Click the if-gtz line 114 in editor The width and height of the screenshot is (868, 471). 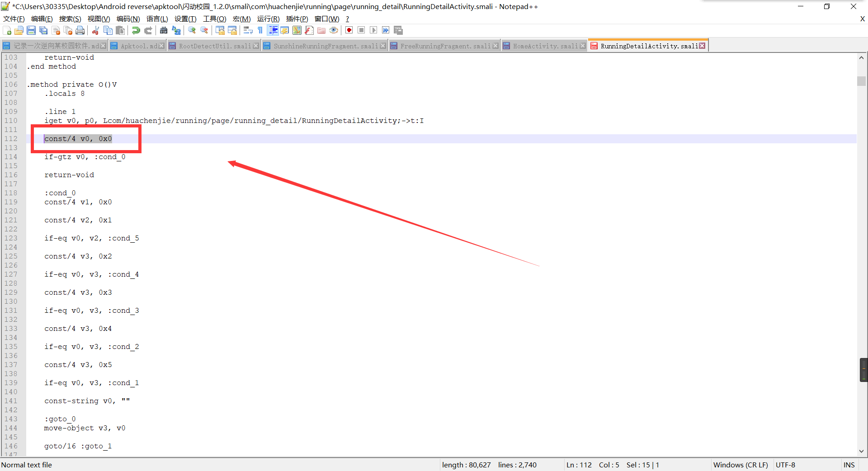point(85,157)
